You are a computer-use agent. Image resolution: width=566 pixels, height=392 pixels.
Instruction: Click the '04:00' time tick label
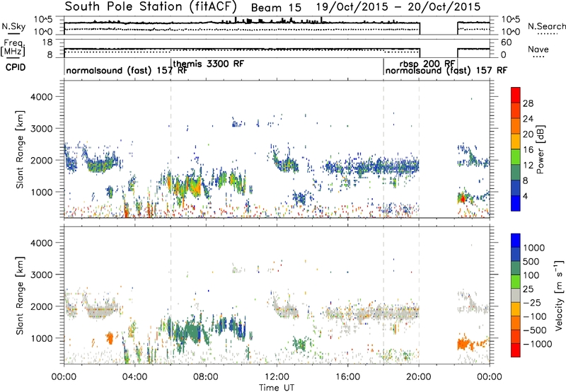[x=135, y=377]
